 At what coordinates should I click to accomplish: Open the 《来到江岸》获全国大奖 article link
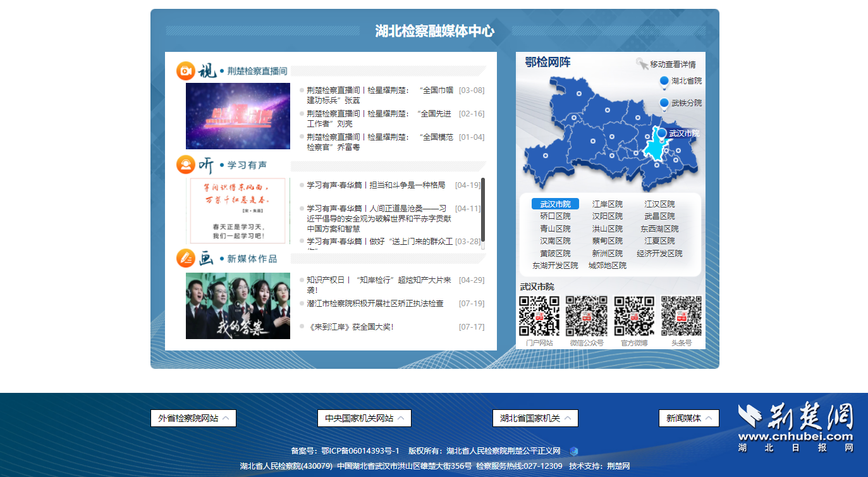click(x=350, y=327)
